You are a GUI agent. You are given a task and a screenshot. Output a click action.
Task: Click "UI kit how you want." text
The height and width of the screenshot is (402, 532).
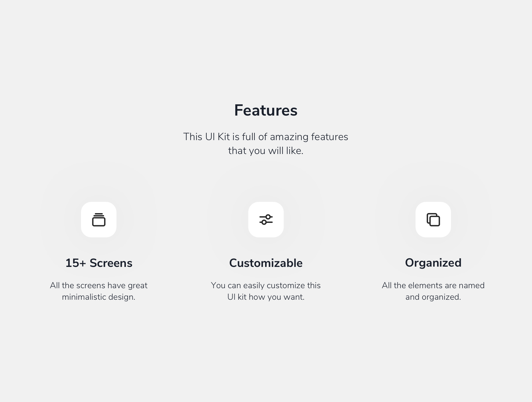pyautogui.click(x=266, y=297)
